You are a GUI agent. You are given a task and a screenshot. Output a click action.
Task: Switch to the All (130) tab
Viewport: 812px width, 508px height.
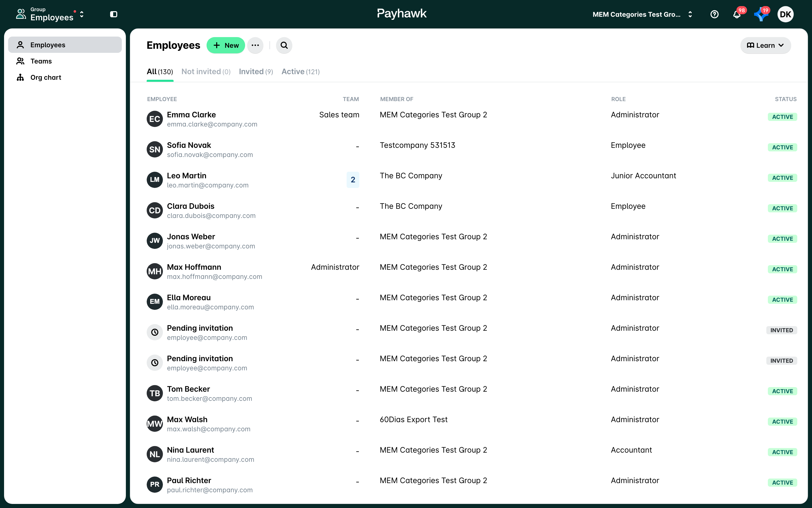[160, 72]
